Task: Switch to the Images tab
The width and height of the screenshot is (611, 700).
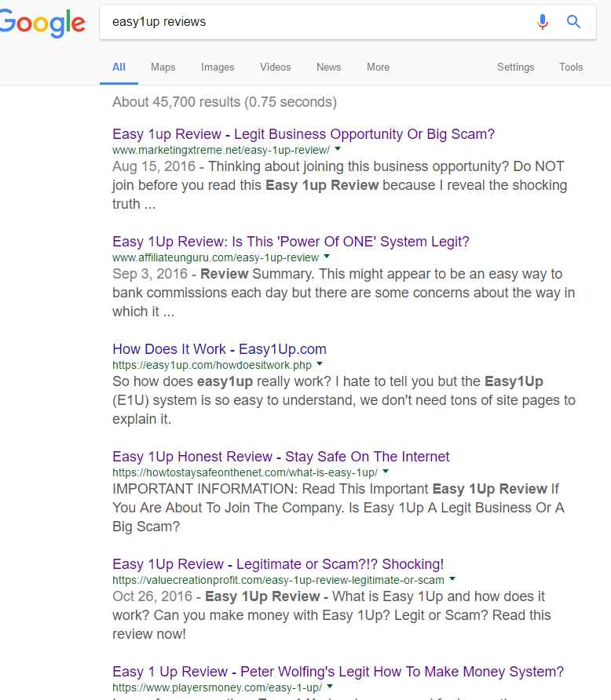Action: pos(218,67)
